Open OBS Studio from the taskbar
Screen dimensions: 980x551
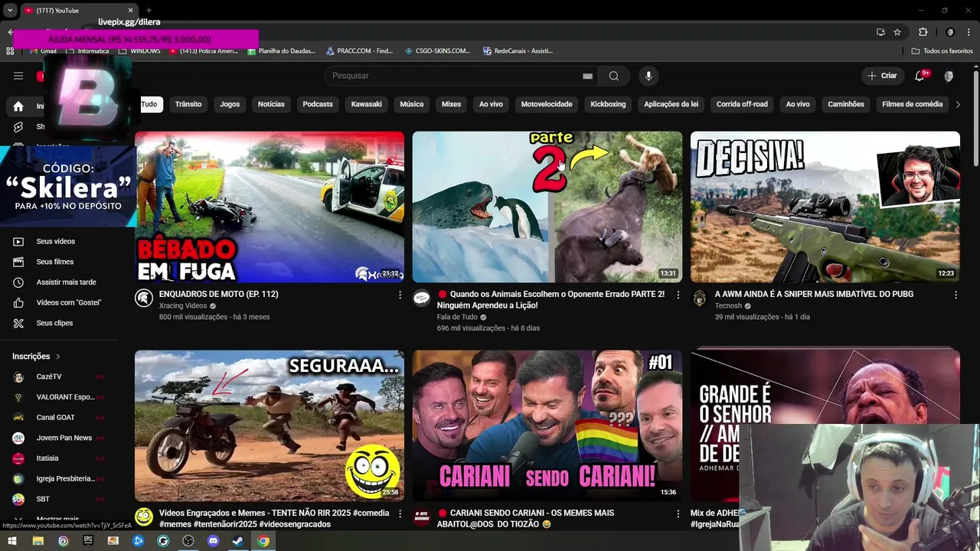188,541
